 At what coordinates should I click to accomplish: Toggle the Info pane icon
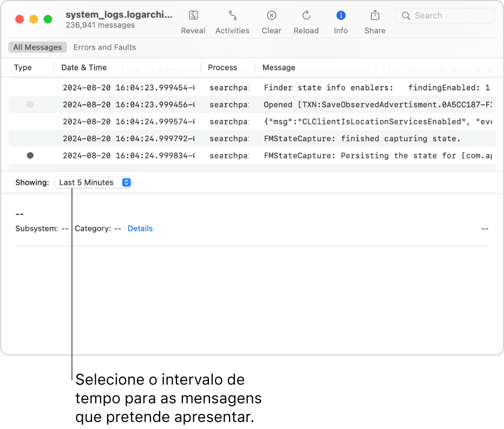point(341,16)
